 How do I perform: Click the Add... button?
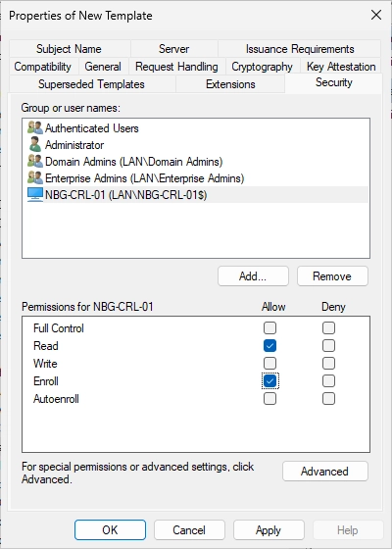tap(253, 276)
